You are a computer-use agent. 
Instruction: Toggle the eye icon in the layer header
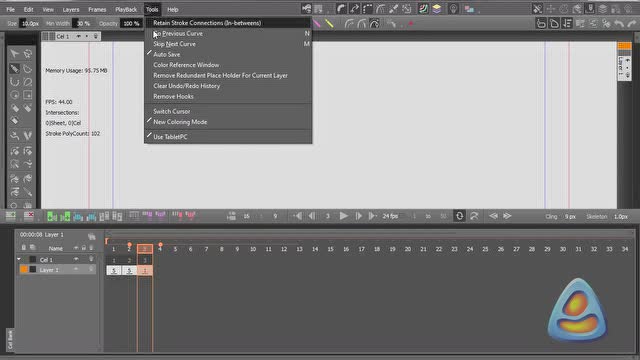click(76, 248)
